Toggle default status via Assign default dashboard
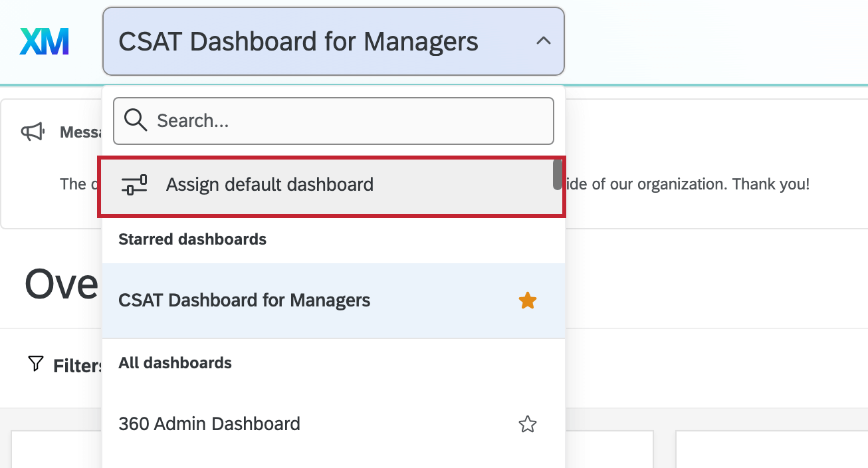The height and width of the screenshot is (468, 868). tap(270, 185)
